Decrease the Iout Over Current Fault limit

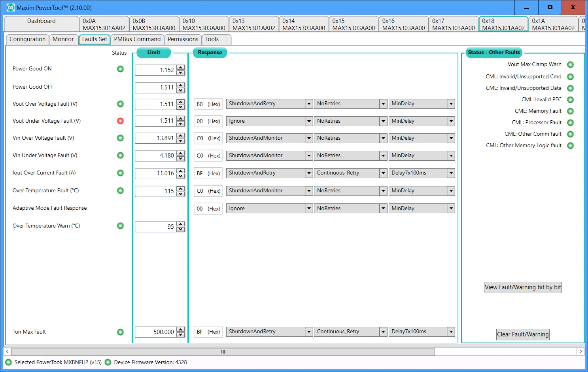tap(181, 176)
